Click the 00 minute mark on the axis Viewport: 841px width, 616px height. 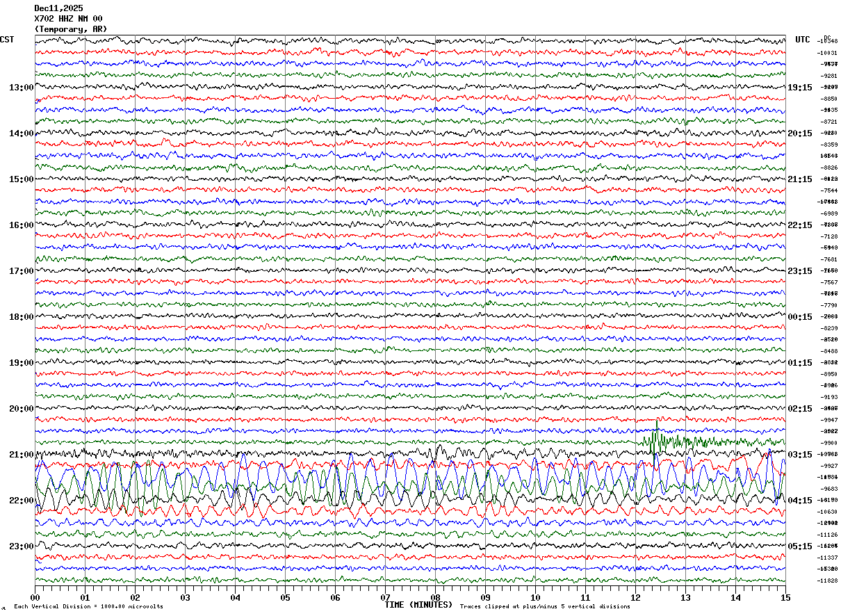pyautogui.click(x=35, y=598)
